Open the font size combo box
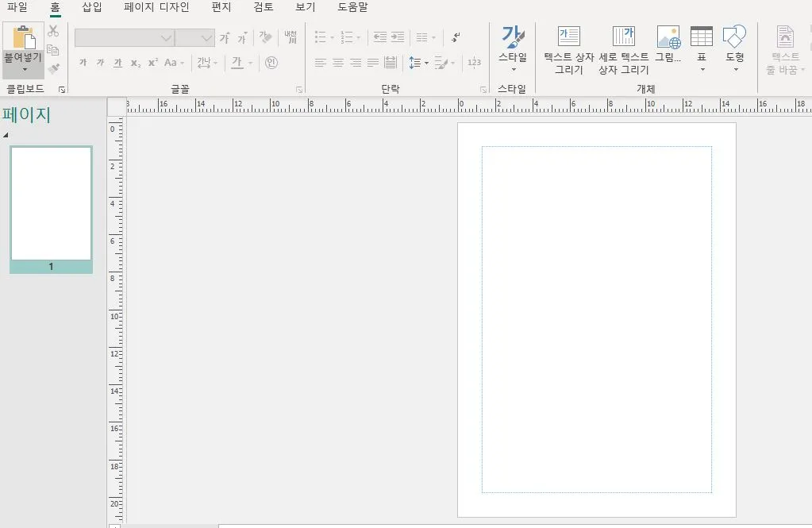This screenshot has width=812, height=528. pyautogui.click(x=194, y=38)
